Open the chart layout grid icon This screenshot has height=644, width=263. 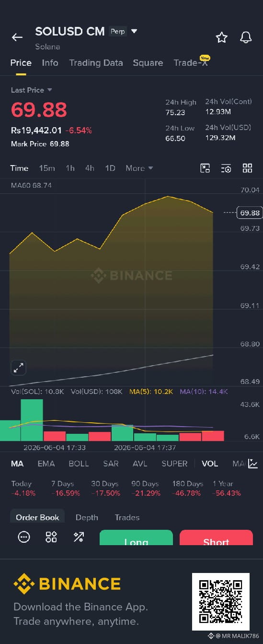tap(247, 168)
